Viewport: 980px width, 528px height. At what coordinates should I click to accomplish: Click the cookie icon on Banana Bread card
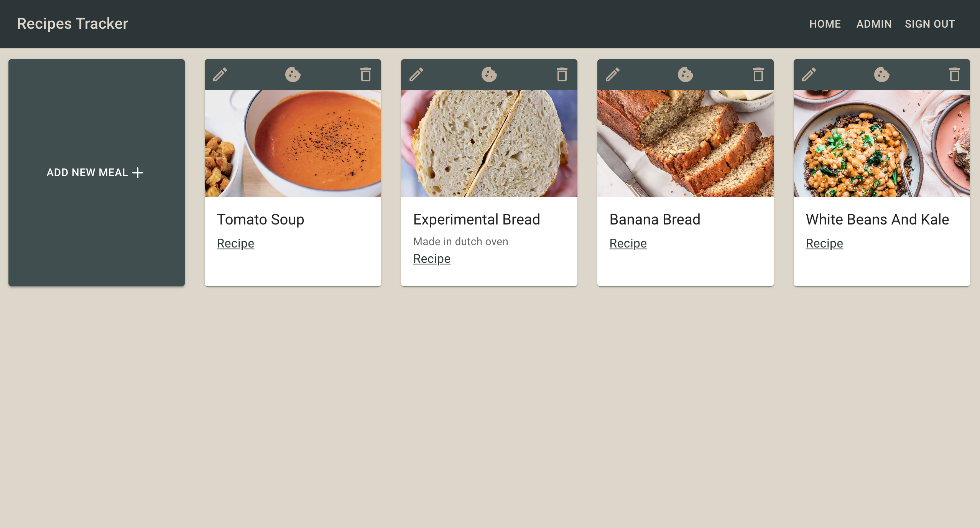[685, 74]
